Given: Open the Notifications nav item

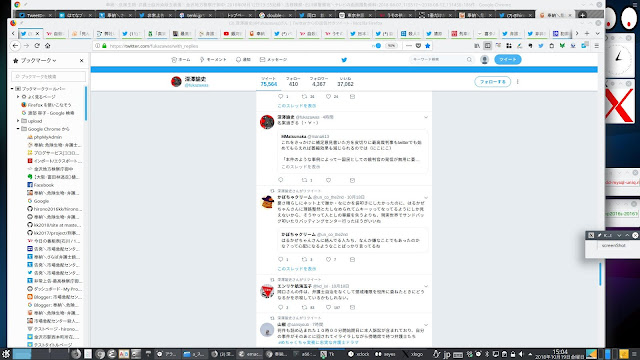Looking at the screenshot, I should pos(243,60).
